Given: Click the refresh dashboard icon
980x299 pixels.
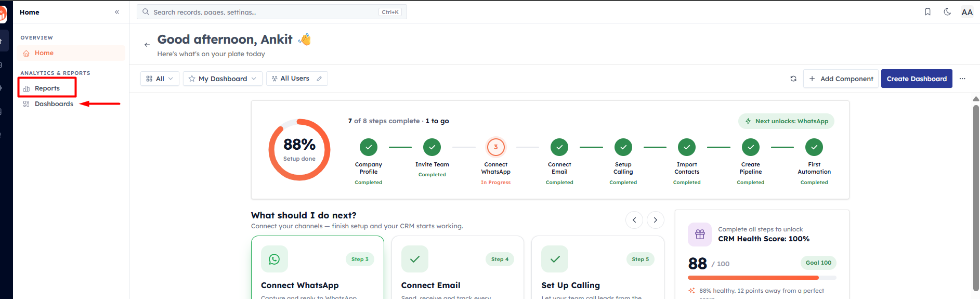Looking at the screenshot, I should pyautogui.click(x=793, y=79).
